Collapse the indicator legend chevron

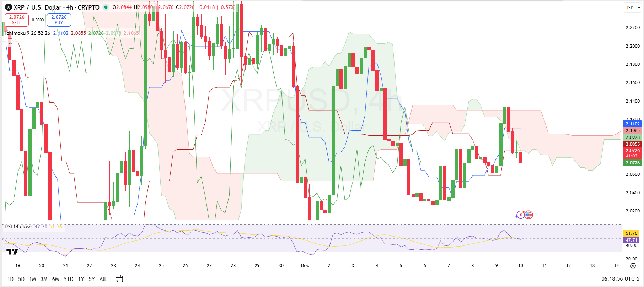point(10,43)
